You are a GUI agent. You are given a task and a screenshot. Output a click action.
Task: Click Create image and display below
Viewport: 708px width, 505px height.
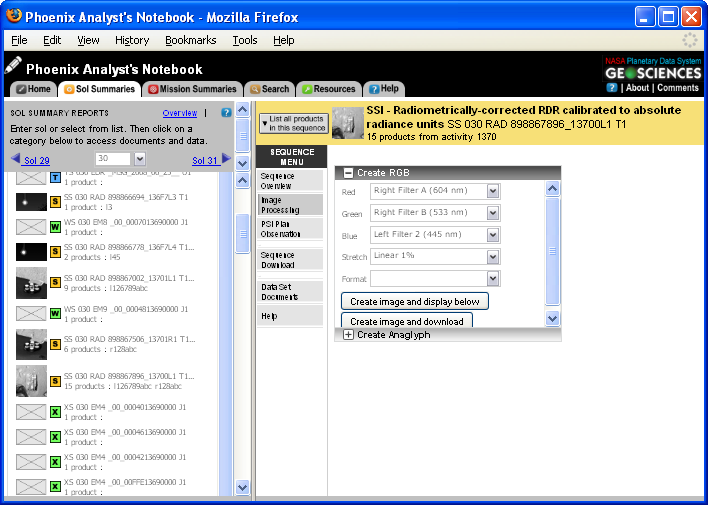click(414, 301)
